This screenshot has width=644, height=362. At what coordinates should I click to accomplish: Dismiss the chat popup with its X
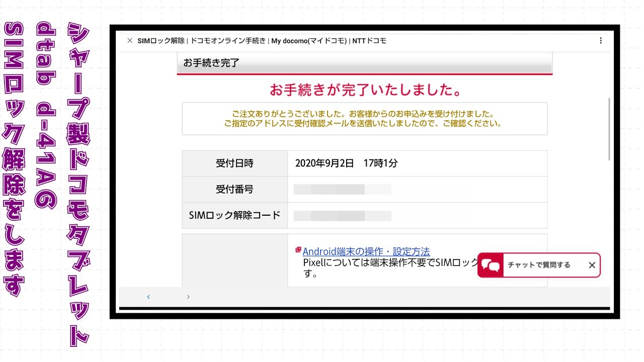[x=592, y=265]
